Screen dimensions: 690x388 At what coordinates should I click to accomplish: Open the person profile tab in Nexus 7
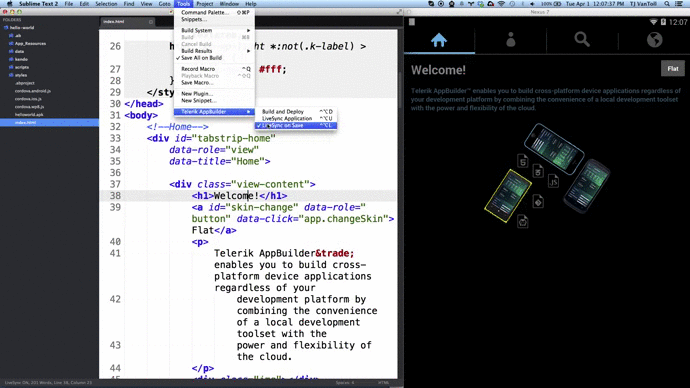[x=510, y=40]
